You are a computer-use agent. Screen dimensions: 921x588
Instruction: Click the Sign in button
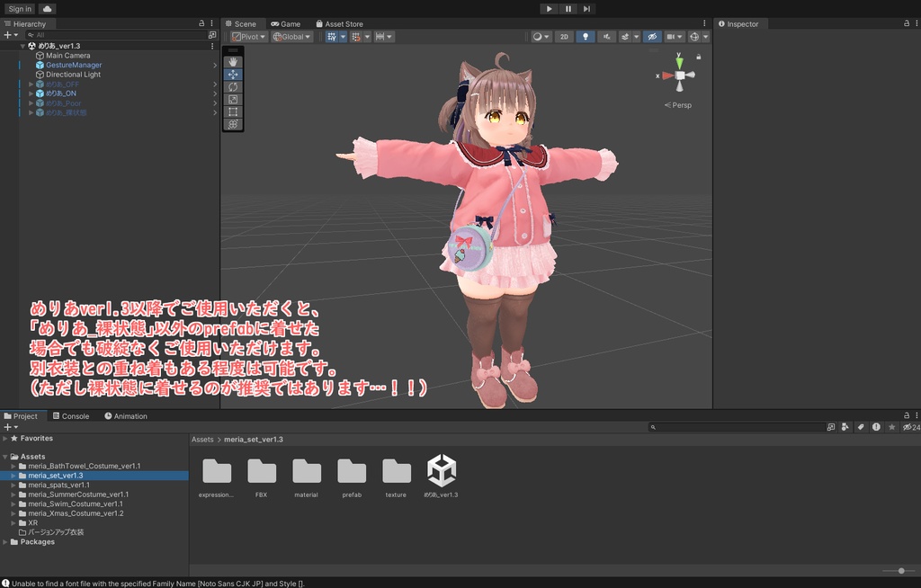point(19,8)
